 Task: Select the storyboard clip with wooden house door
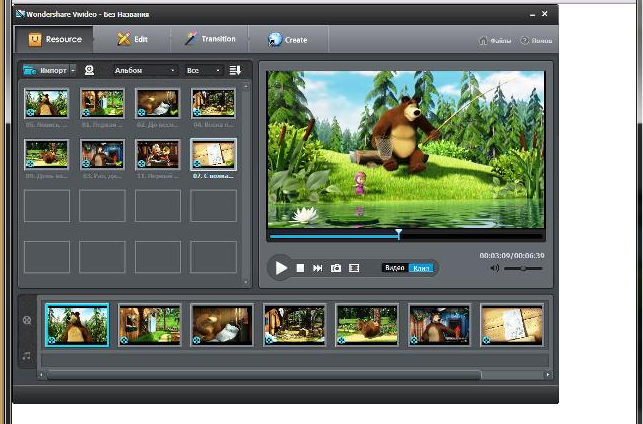coord(150,325)
